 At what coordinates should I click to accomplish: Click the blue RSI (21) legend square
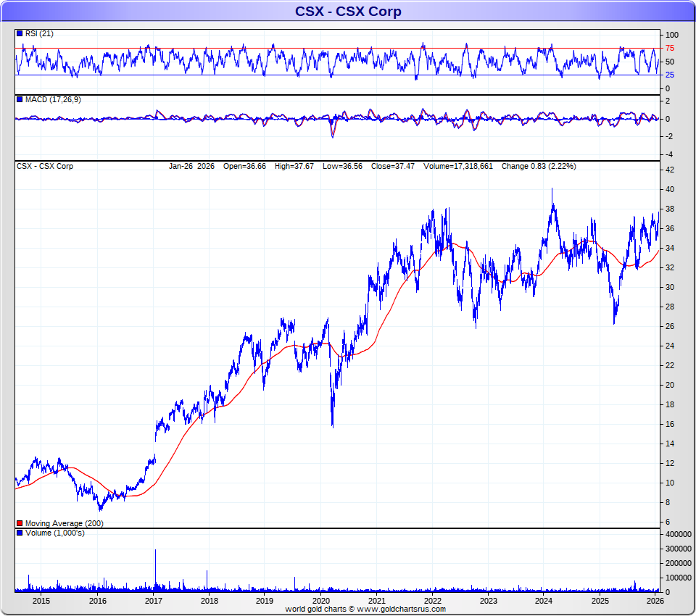point(20,33)
